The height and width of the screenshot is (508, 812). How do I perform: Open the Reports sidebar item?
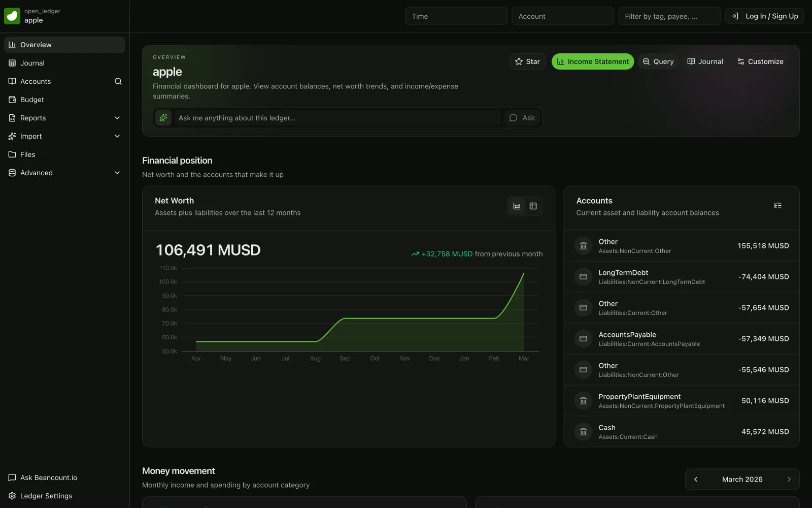click(56, 118)
